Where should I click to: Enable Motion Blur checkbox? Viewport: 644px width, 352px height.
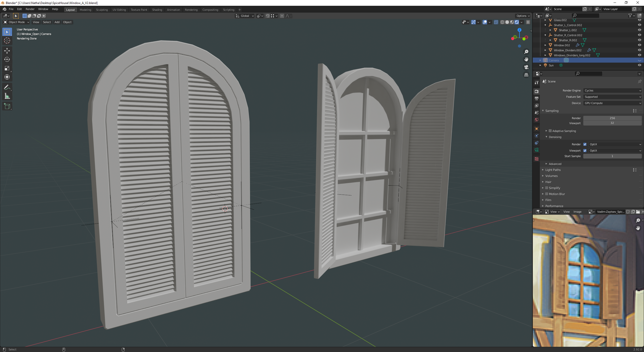[547, 194]
